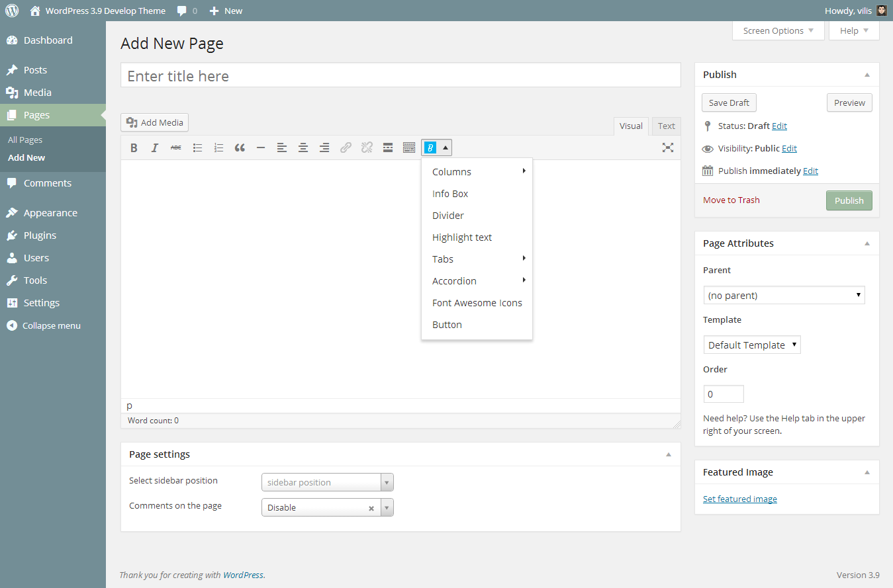The width and height of the screenshot is (893, 588).
Task: Choose Info Box from the shortcode menu
Action: 450,194
